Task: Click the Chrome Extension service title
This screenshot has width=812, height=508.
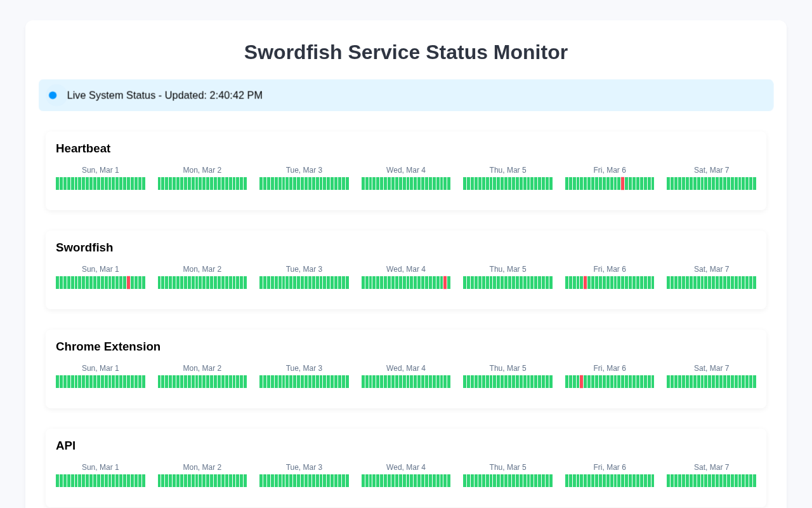Action: [x=108, y=347]
